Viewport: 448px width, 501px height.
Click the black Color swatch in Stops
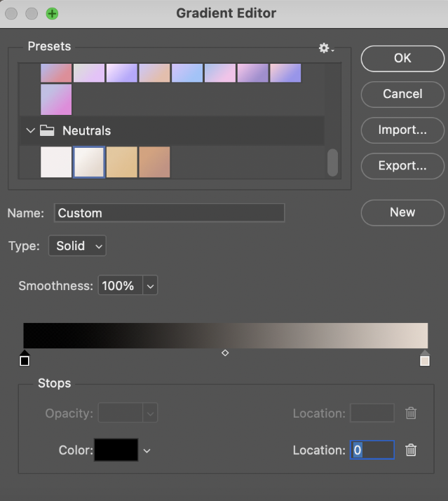point(116,450)
